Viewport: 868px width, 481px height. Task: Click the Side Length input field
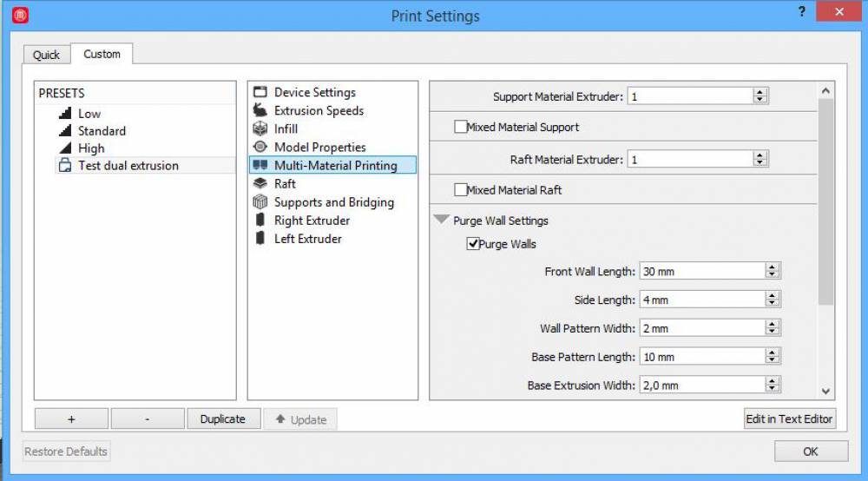coord(700,300)
